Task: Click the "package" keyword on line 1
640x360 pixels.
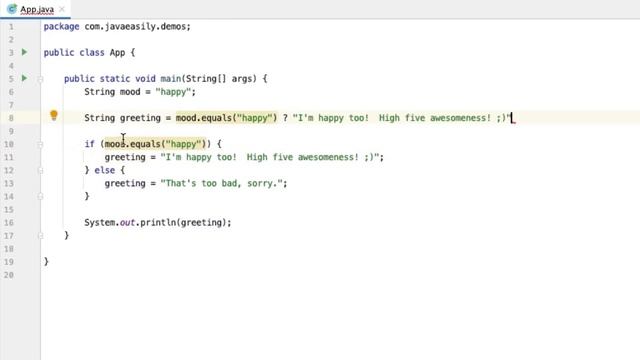Action: (61, 27)
